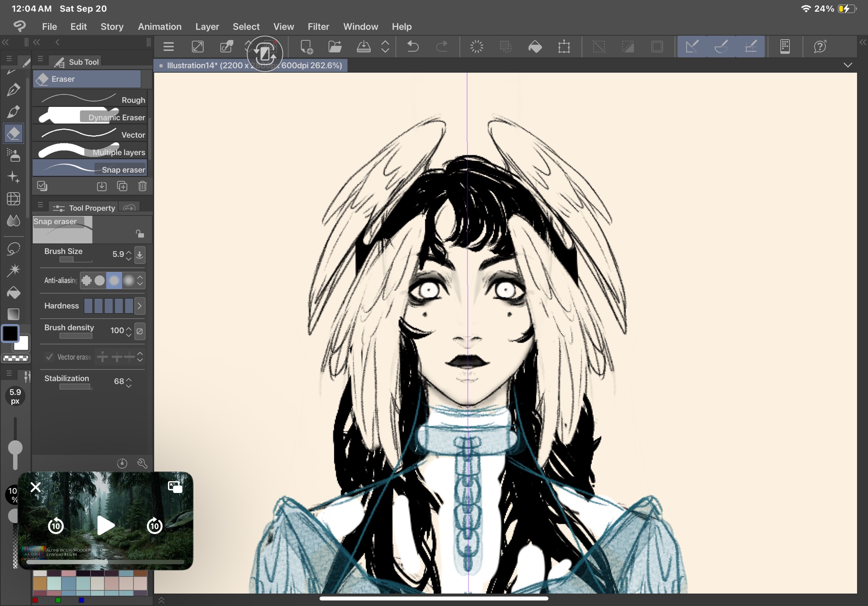The width and height of the screenshot is (868, 606).
Task: Click the Undo arrow icon
Action: point(413,46)
